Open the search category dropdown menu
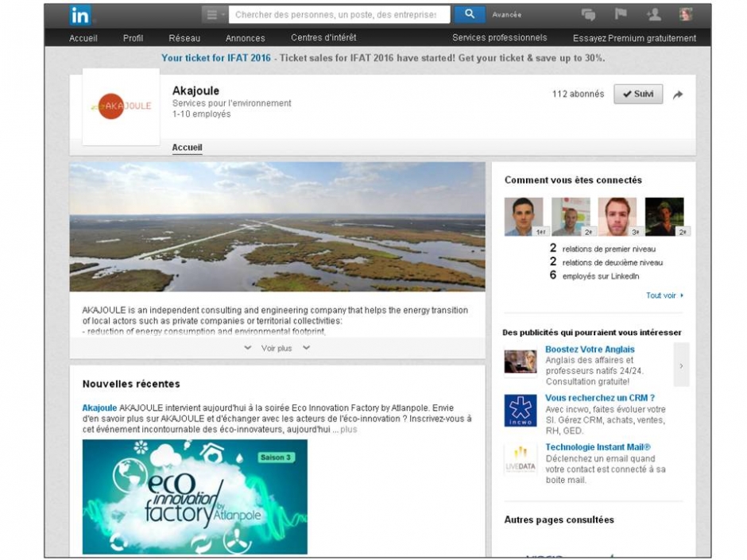Viewport: 747px width, 560px height. 215,15
